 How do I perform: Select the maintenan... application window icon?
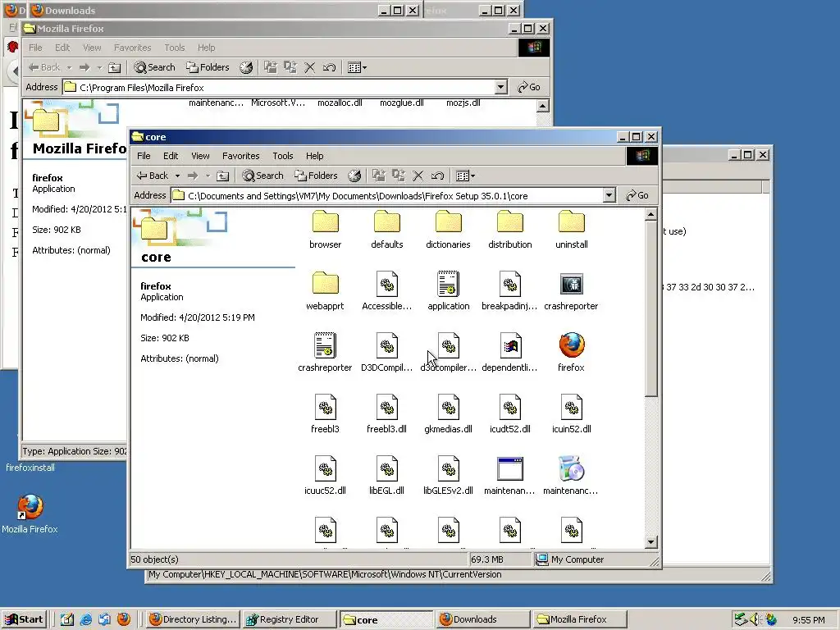[510, 476]
